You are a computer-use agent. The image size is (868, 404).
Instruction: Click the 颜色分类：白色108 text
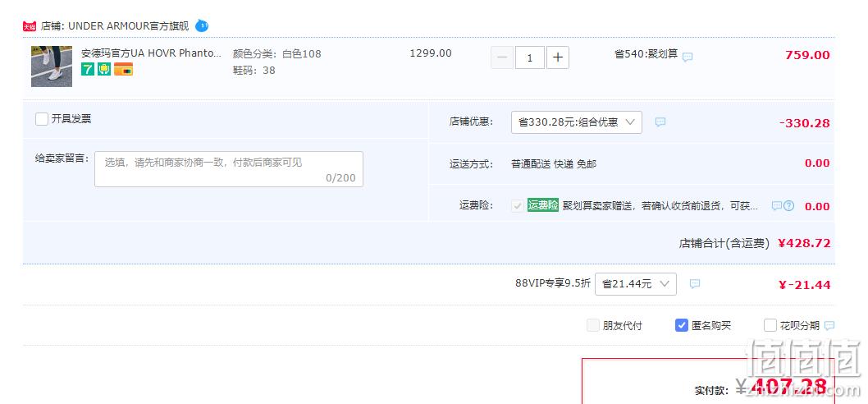pos(276,53)
